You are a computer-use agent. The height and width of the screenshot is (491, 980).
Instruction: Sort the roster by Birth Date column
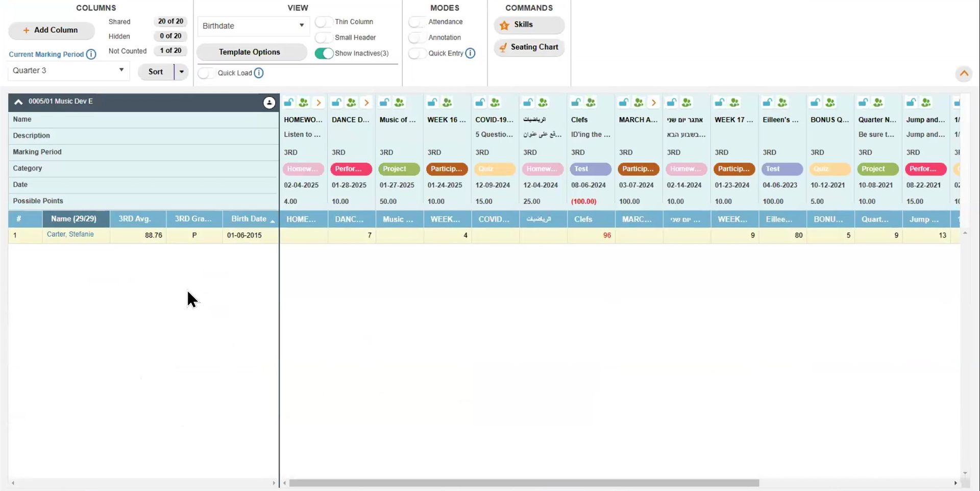[249, 219]
